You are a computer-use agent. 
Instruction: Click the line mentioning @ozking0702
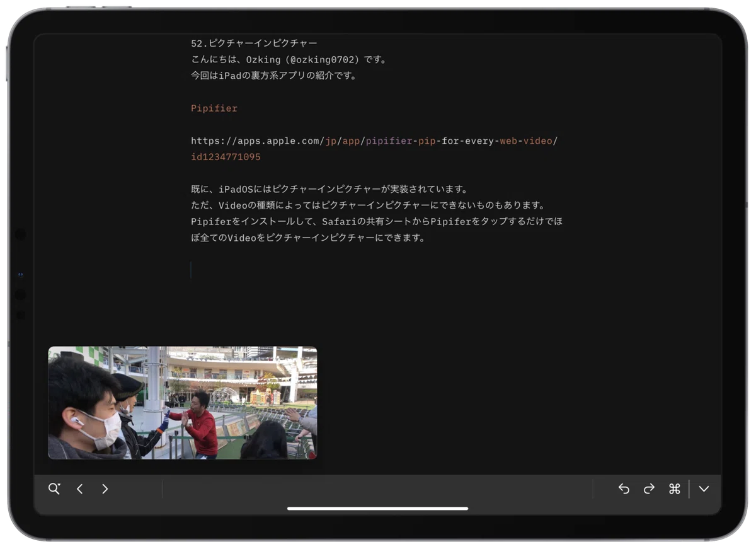click(x=289, y=60)
